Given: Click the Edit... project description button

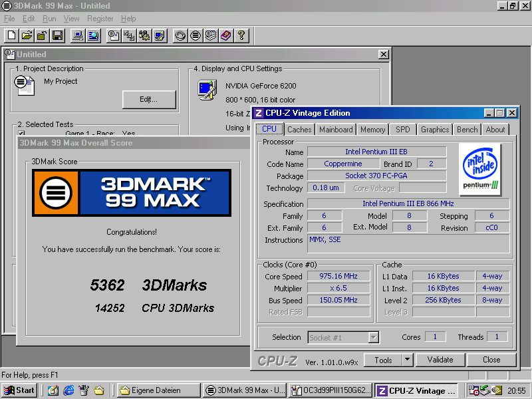Looking at the screenshot, I should click(149, 99).
